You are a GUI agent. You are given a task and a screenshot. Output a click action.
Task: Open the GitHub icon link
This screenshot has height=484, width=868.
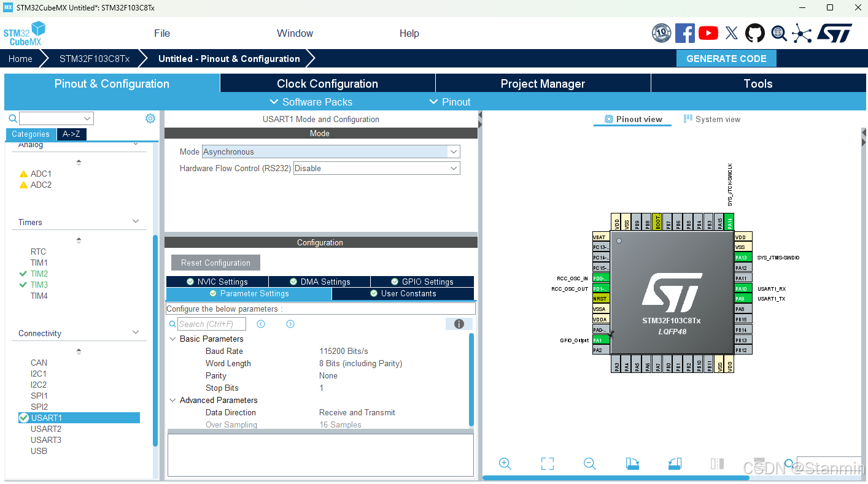[x=755, y=33]
